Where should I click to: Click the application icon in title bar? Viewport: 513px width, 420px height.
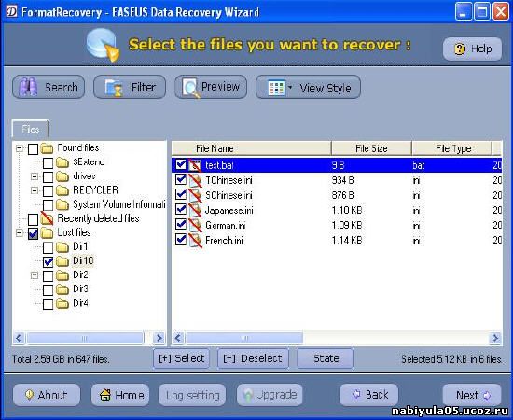(x=11, y=12)
